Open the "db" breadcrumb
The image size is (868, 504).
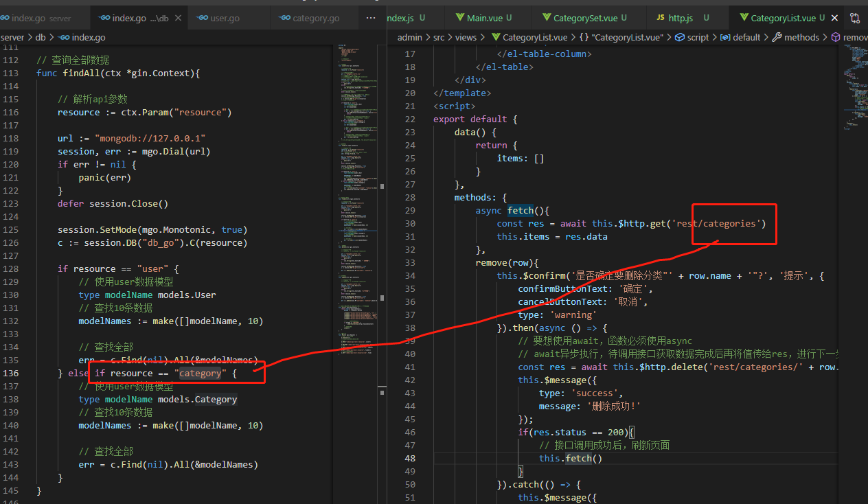[x=41, y=37]
